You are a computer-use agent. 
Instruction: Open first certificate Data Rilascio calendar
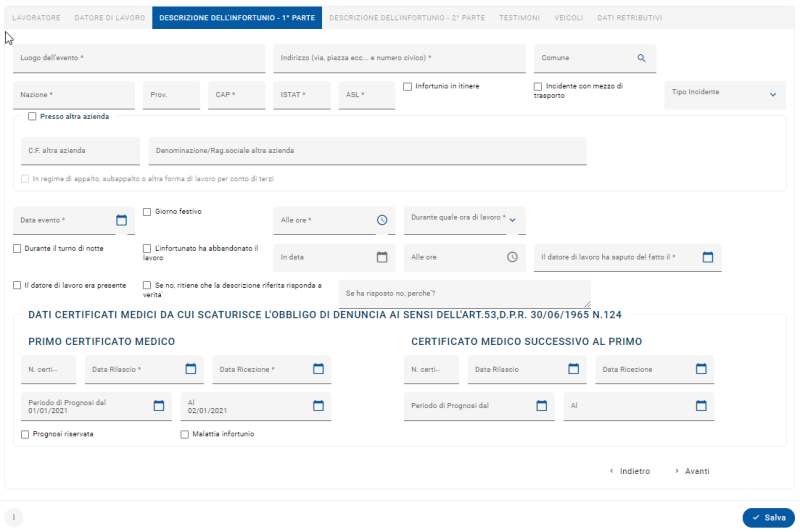[x=190, y=369]
